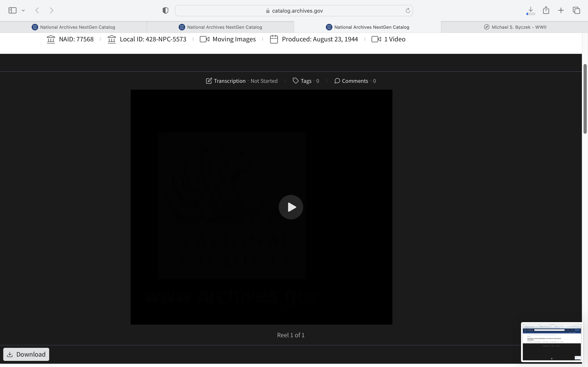Click the Download button
Screen dimensions: 588x367
[x=26, y=354]
